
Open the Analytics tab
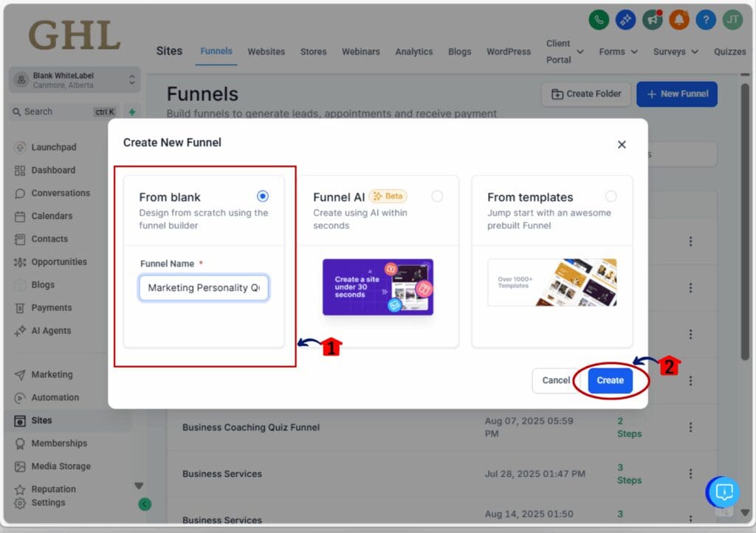(413, 52)
